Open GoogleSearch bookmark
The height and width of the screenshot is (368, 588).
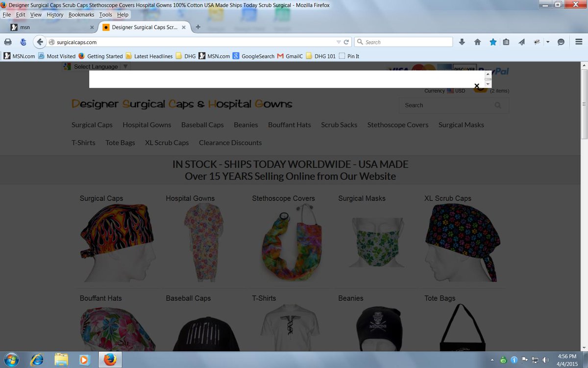coord(253,56)
